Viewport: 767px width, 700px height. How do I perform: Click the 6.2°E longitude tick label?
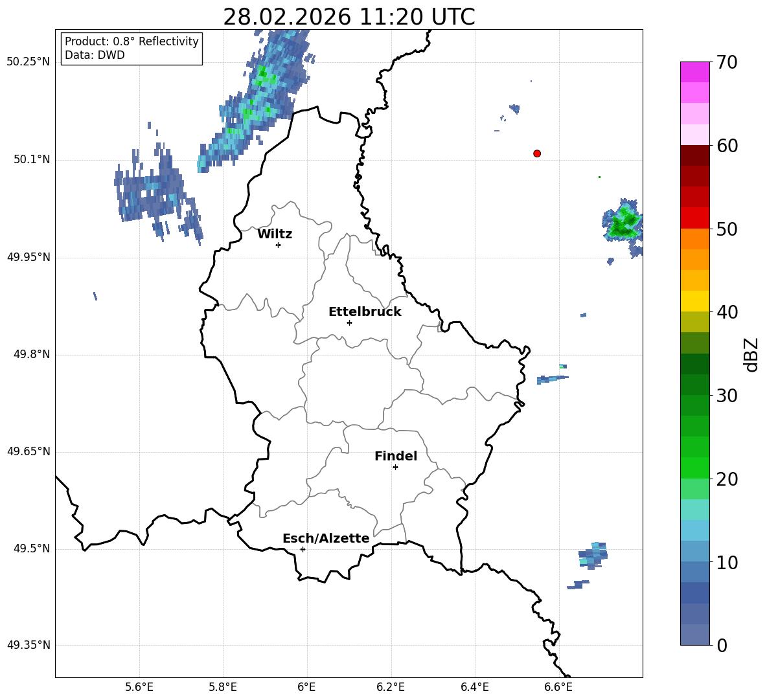(391, 687)
